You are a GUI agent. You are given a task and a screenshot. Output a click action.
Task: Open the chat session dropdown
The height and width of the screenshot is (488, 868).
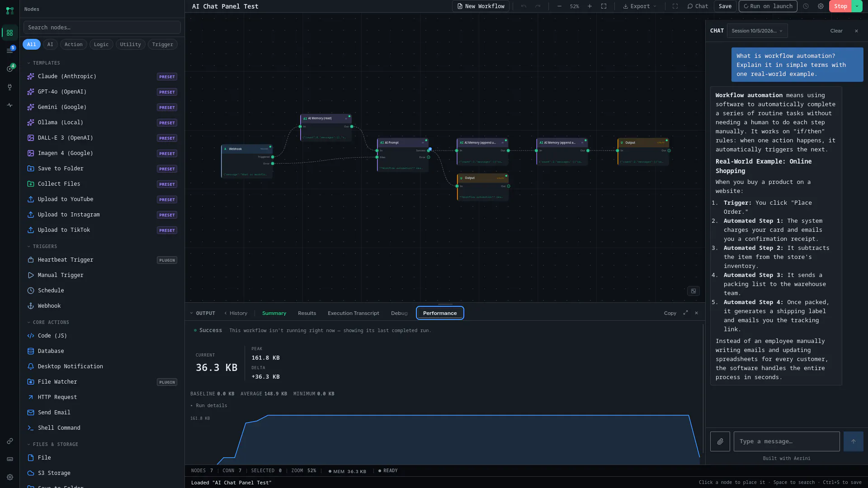point(757,31)
